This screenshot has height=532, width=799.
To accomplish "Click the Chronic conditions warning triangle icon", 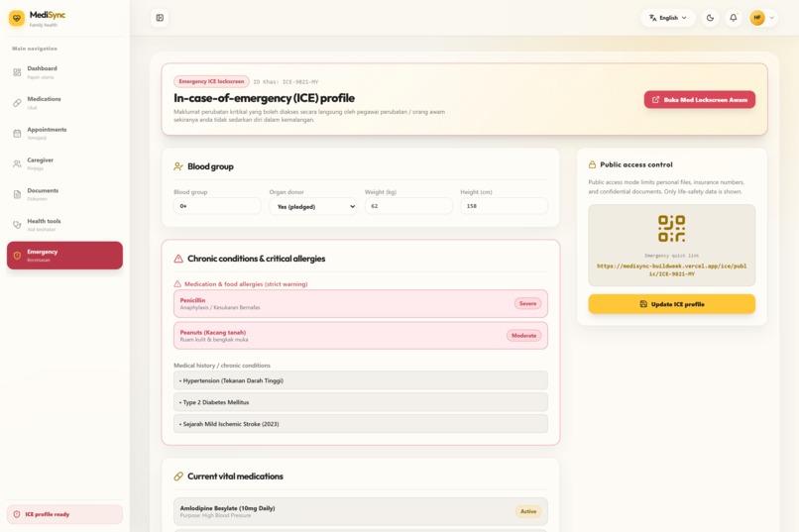I will click(x=178, y=259).
